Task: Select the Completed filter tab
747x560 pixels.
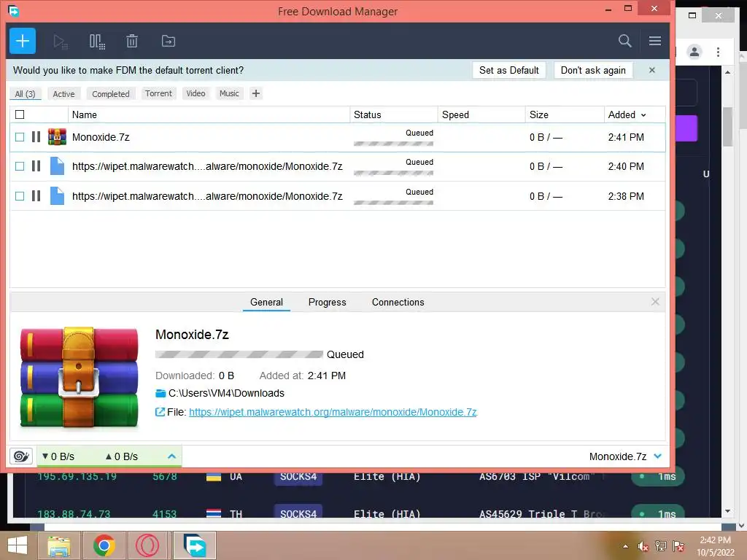Action: click(111, 94)
